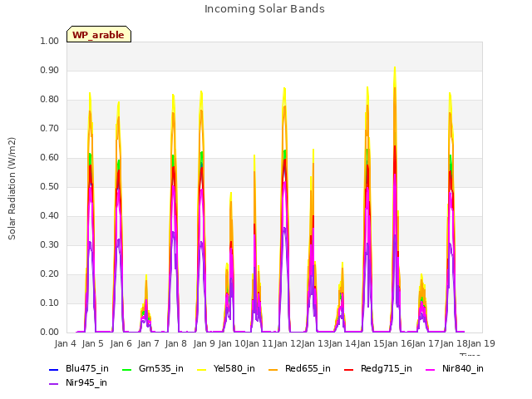Click the blue Blu475_in legend color marker
The height and width of the screenshot is (399, 532).
[53, 369]
